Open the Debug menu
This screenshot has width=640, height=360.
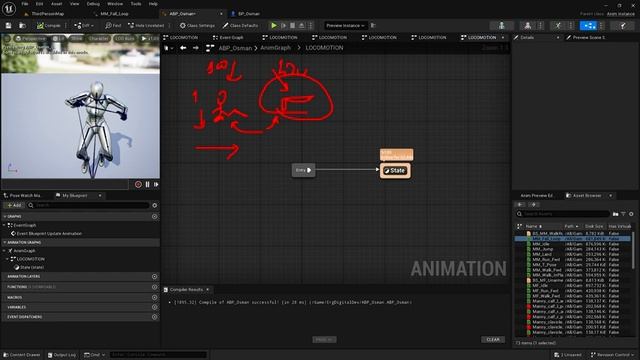point(93,4)
